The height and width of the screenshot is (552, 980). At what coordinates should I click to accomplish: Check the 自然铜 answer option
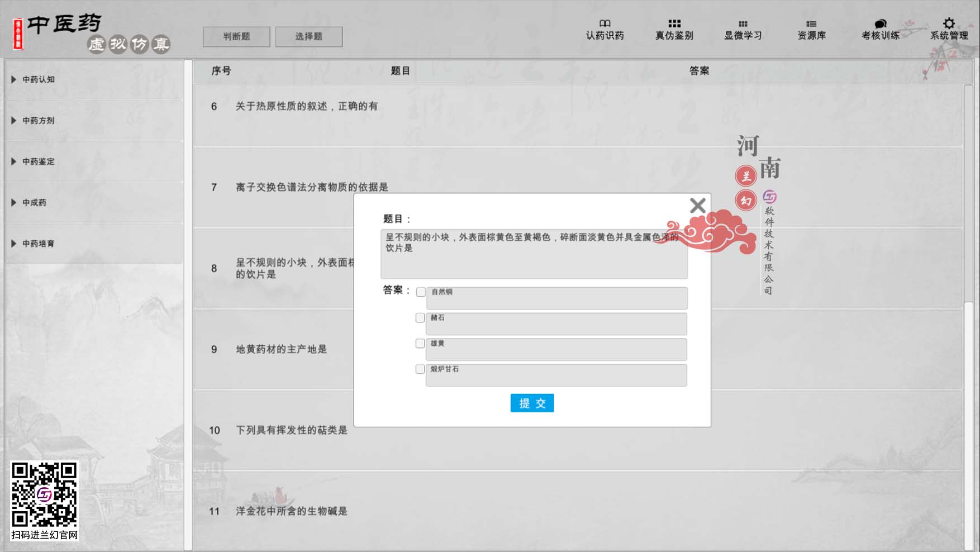(420, 292)
